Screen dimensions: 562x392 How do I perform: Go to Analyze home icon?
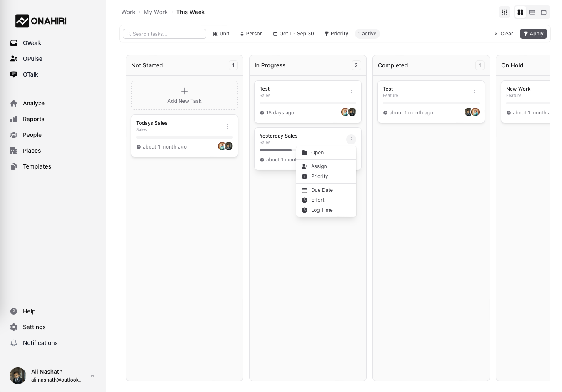click(x=14, y=103)
